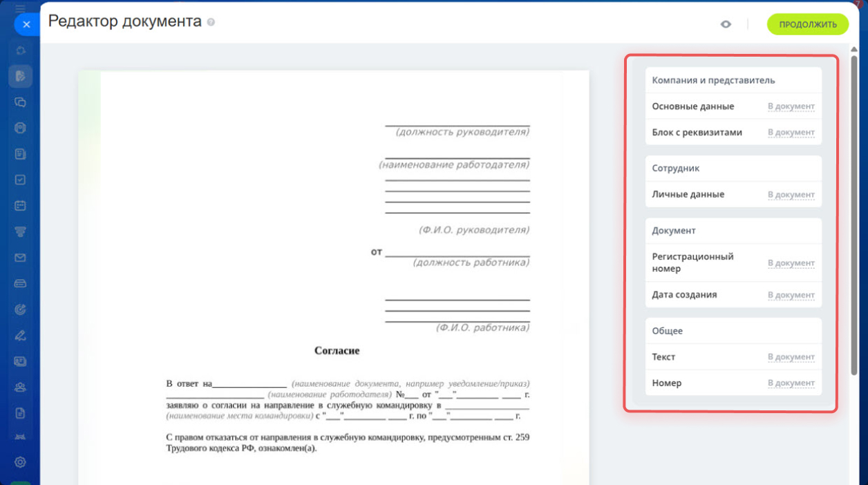This screenshot has height=485, width=868.
Task: Open the mail envelope icon in sidebar
Action: (x=20, y=258)
